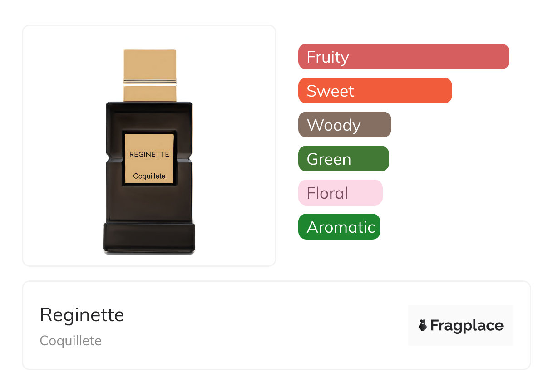Viewport: 553px width, 392px height.
Task: Click the brown Woody accord bar
Action: click(x=344, y=125)
